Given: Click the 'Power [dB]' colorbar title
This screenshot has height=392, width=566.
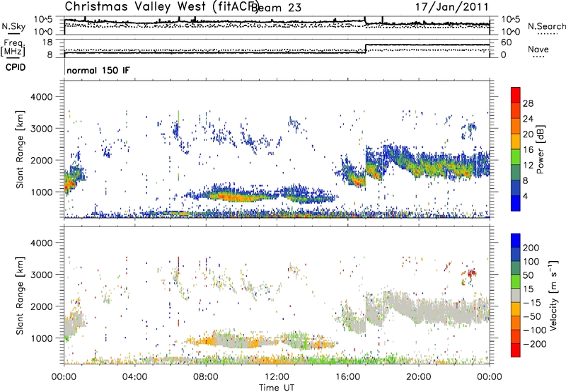Looking at the screenshot, I should point(540,149).
